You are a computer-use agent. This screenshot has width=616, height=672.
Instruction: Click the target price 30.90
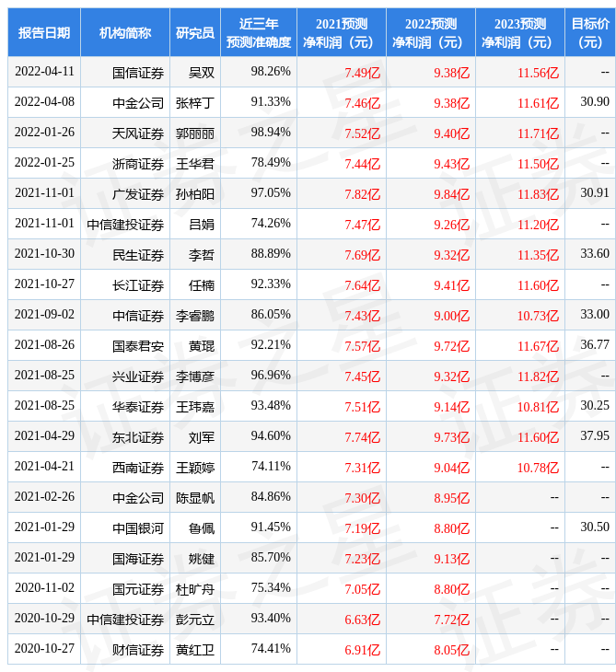point(595,102)
